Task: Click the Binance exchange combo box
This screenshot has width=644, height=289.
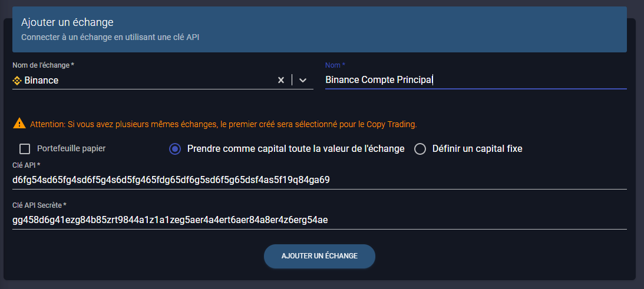Action: [x=163, y=80]
